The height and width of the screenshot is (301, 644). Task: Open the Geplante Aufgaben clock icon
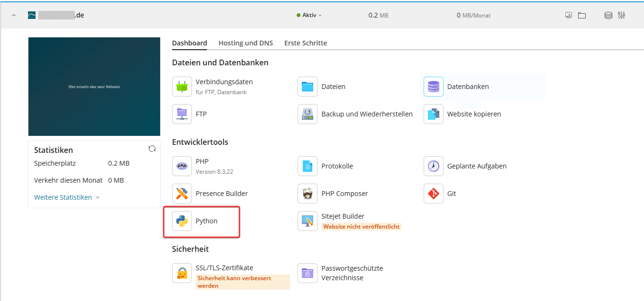pos(434,166)
